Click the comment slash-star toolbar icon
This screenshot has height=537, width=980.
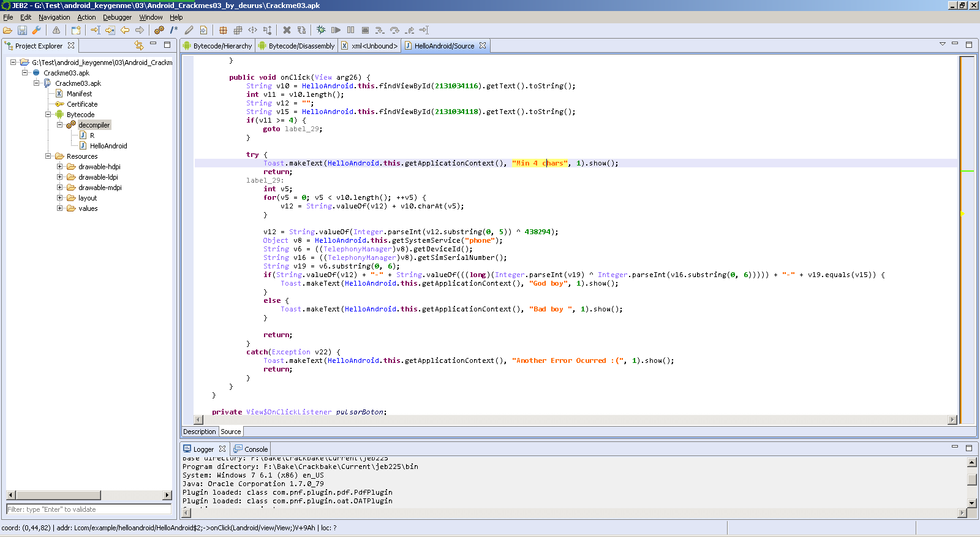(174, 30)
